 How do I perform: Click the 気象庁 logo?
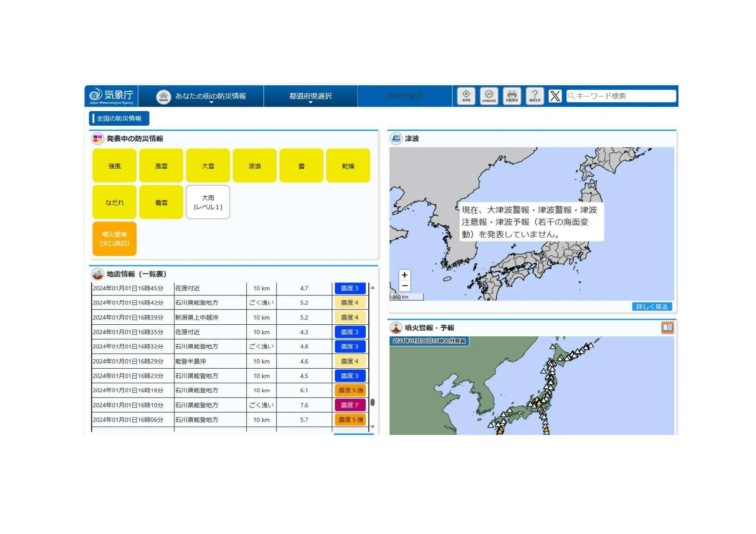click(111, 96)
